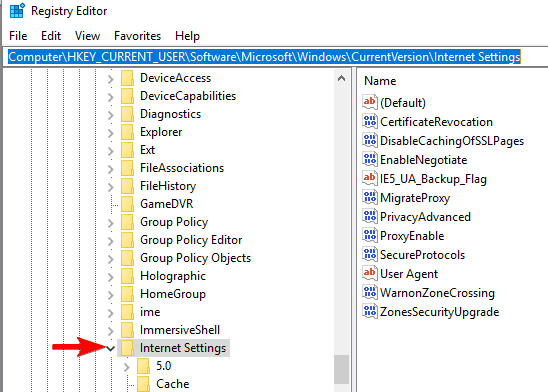Open the Favorites menu
Viewport: 548px width, 392px height.
(x=137, y=36)
